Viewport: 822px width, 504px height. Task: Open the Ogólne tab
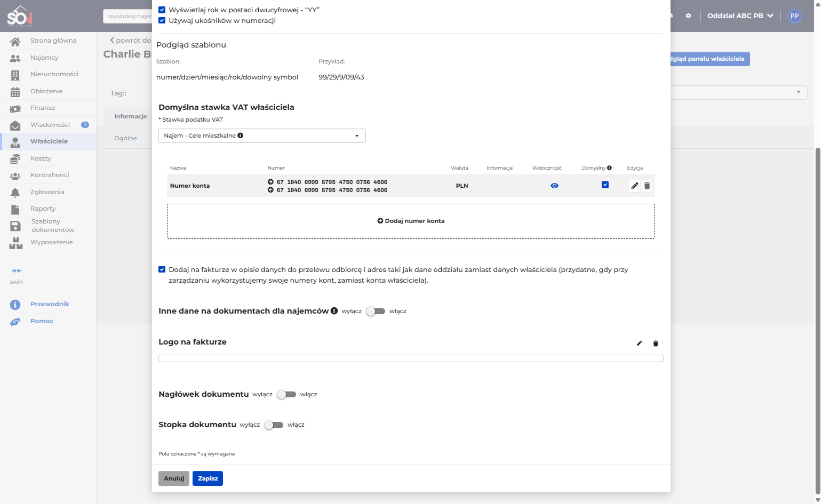[126, 138]
